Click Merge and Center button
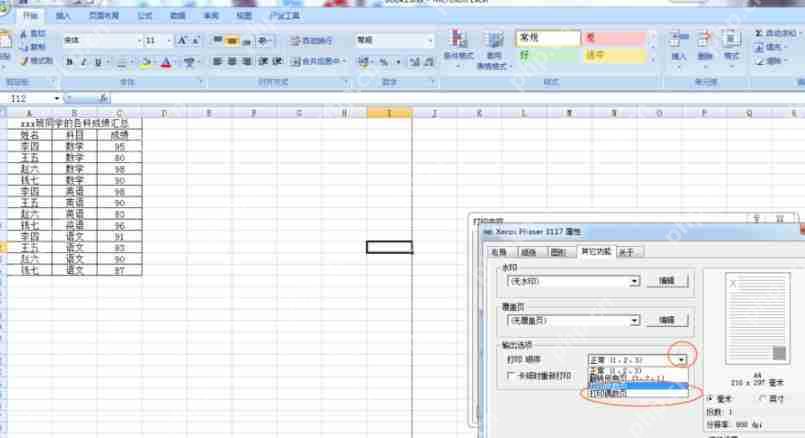This screenshot has height=438, width=805. coord(316,62)
